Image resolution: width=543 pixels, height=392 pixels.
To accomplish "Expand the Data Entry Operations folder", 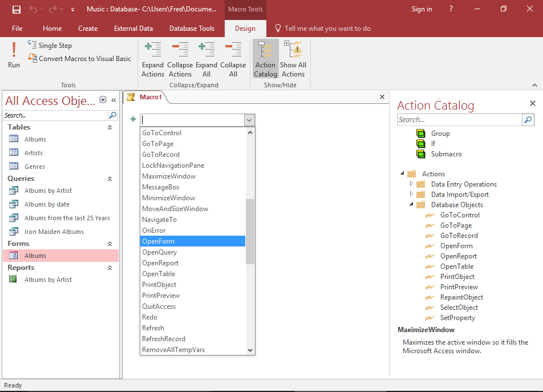I will (x=411, y=184).
